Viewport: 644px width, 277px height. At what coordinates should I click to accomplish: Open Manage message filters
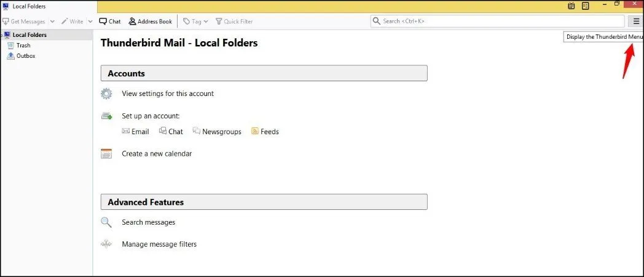(159, 244)
